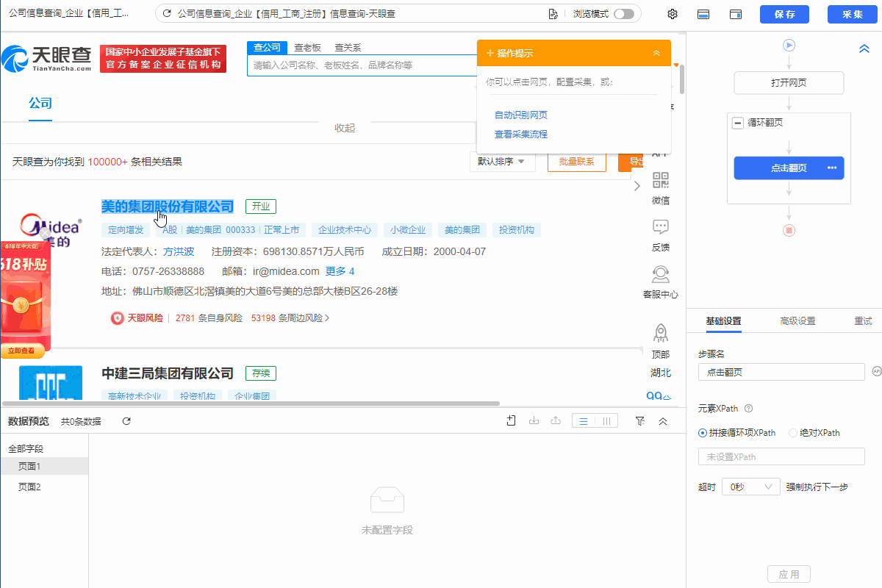Click the 反馈 feedback chat icon

pos(661,227)
